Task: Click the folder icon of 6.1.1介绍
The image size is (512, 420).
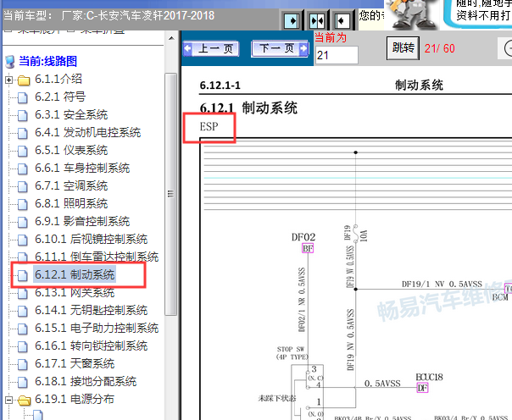Action: pos(24,80)
